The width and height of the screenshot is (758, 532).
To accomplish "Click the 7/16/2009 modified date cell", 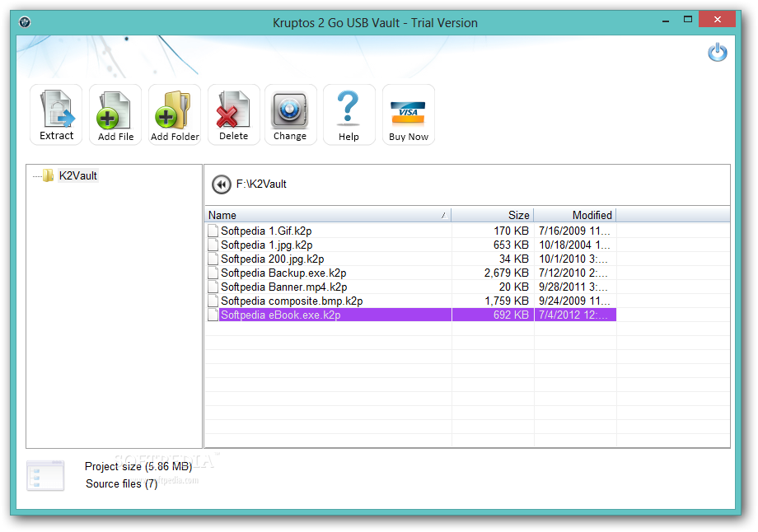I will point(575,231).
